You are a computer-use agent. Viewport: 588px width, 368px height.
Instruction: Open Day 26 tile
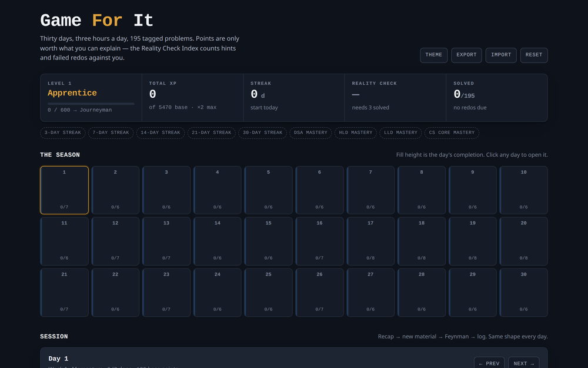coord(319,293)
